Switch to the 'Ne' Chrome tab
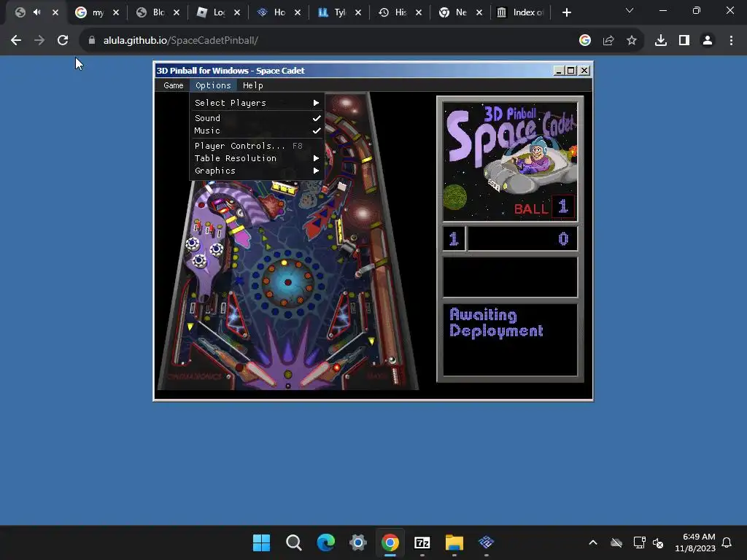 pyautogui.click(x=461, y=12)
